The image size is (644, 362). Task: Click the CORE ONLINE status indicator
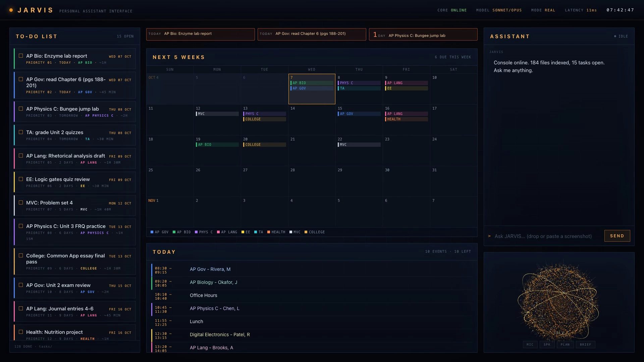[452, 10]
